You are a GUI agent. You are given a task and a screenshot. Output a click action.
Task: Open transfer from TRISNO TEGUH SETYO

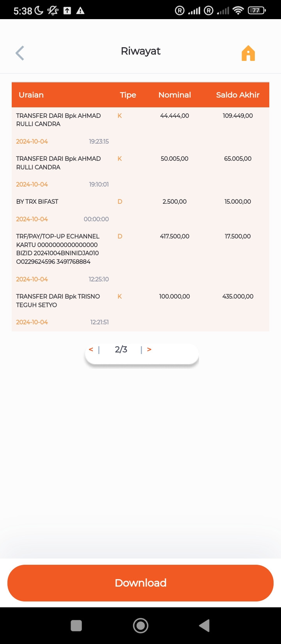click(140, 310)
